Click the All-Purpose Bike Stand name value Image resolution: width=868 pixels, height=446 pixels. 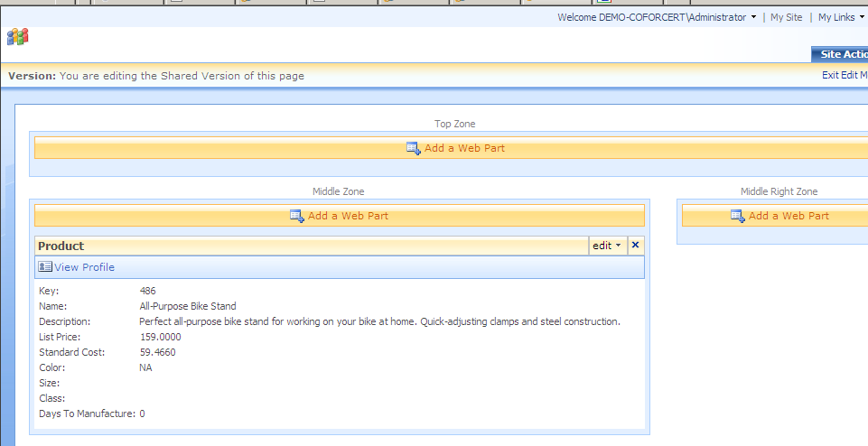tap(188, 306)
